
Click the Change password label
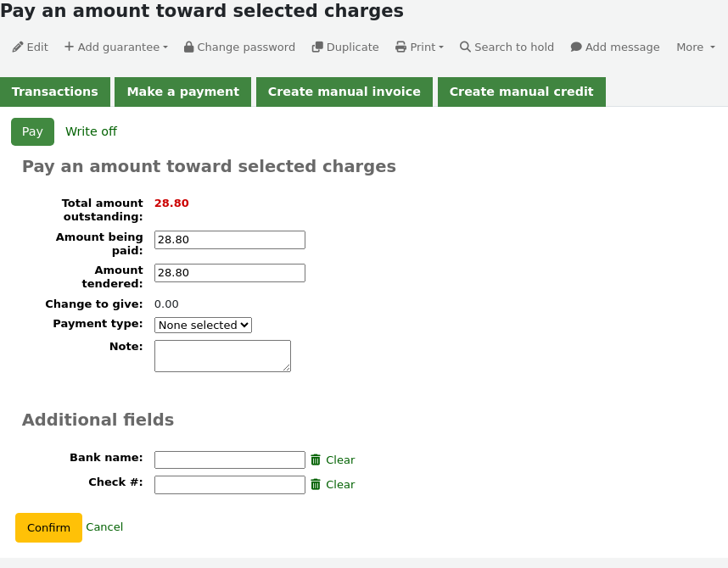[246, 47]
